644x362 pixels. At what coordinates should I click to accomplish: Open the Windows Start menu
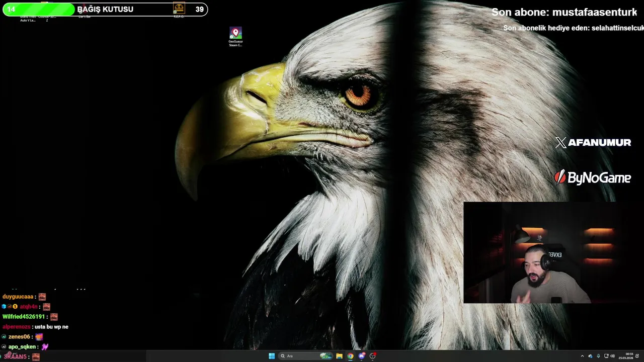272,356
